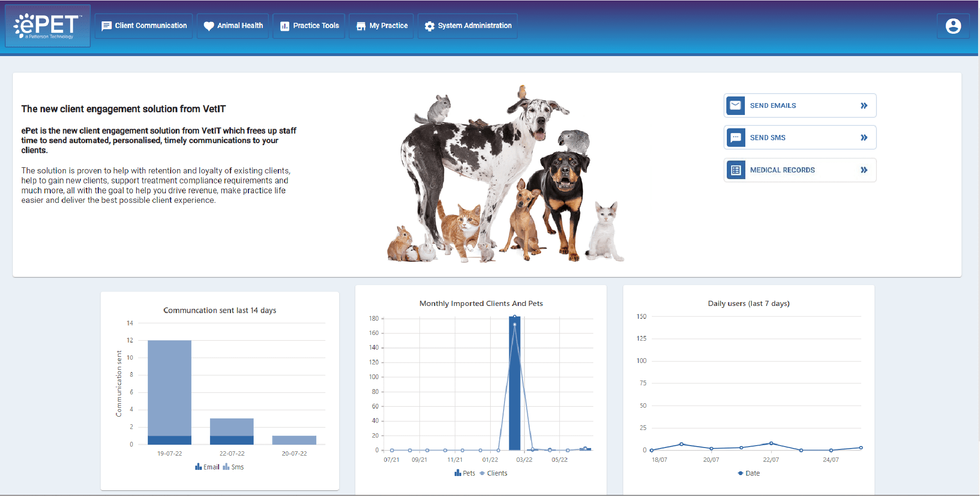Toggle the Clients series in chart legend
Screen dimensions: 980x496
[493, 473]
